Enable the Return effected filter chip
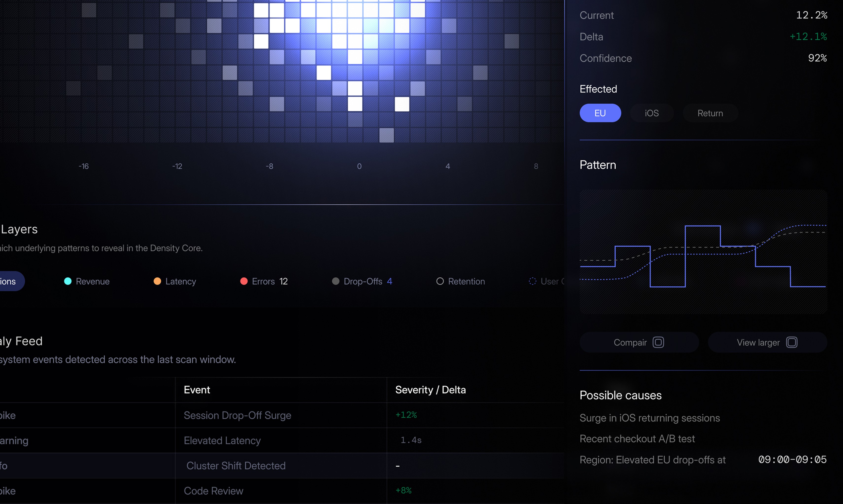The image size is (843, 504). 710,113
